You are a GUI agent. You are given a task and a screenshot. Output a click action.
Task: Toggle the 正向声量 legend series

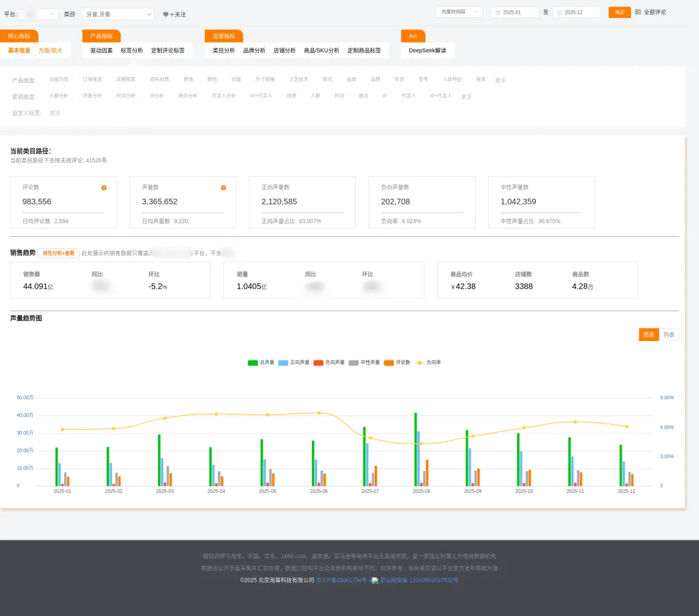(x=294, y=362)
